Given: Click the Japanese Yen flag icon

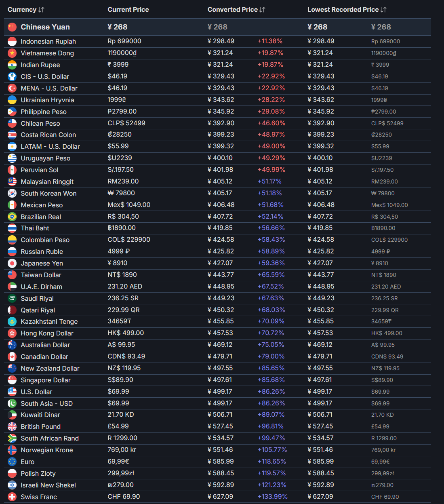Looking at the screenshot, I should coord(12,264).
